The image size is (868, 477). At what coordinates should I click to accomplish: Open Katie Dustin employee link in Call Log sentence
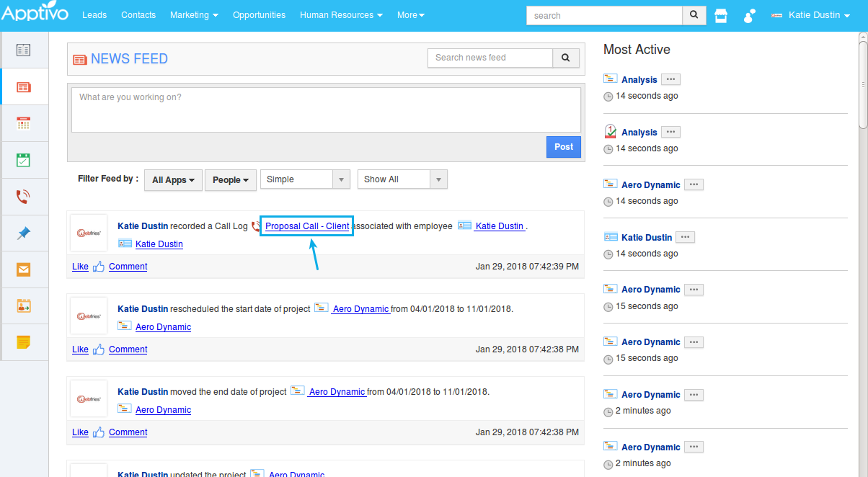(500, 226)
